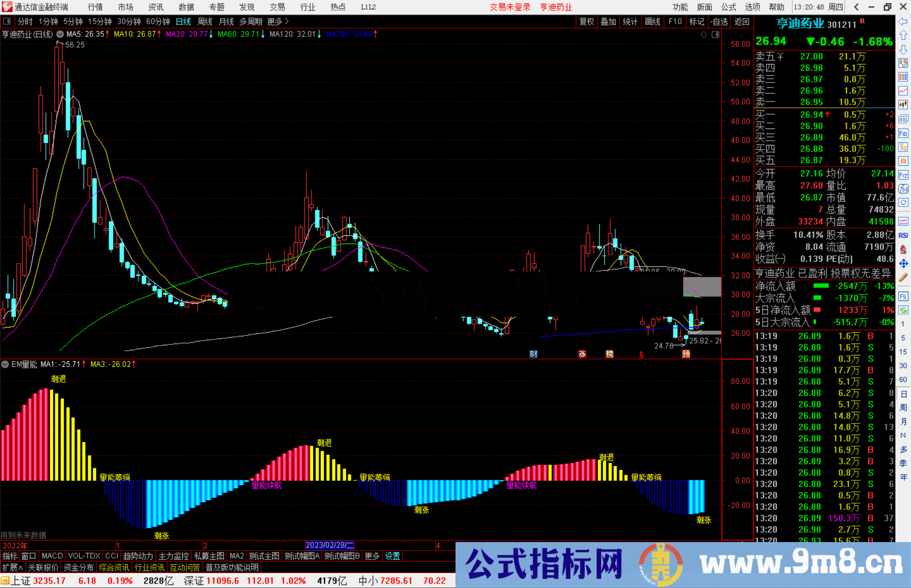Open the -自选 dropdown in chart toolbar
Viewport: 911px width, 588px height.
(719, 21)
